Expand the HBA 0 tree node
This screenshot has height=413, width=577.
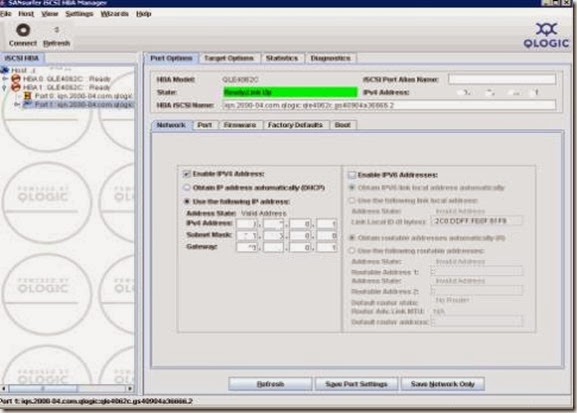pyautogui.click(x=5, y=79)
